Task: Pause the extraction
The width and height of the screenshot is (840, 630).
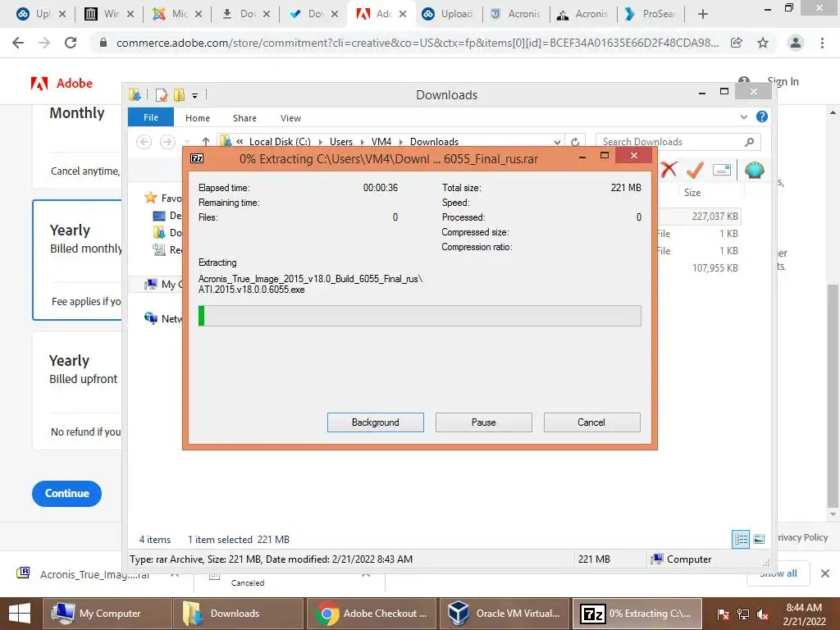Action: pos(483,422)
